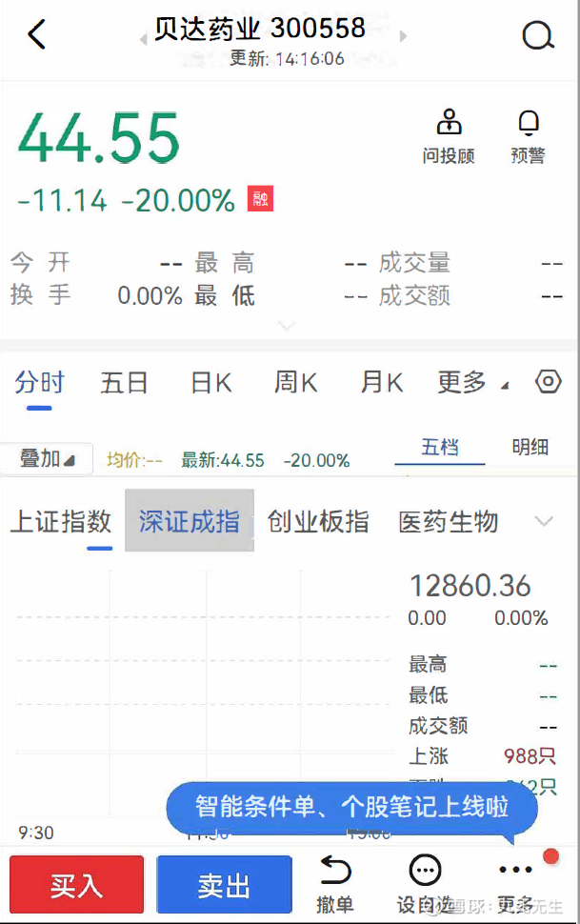Tap the 成交量 volume field
The image size is (580, 924).
pyautogui.click(x=471, y=263)
